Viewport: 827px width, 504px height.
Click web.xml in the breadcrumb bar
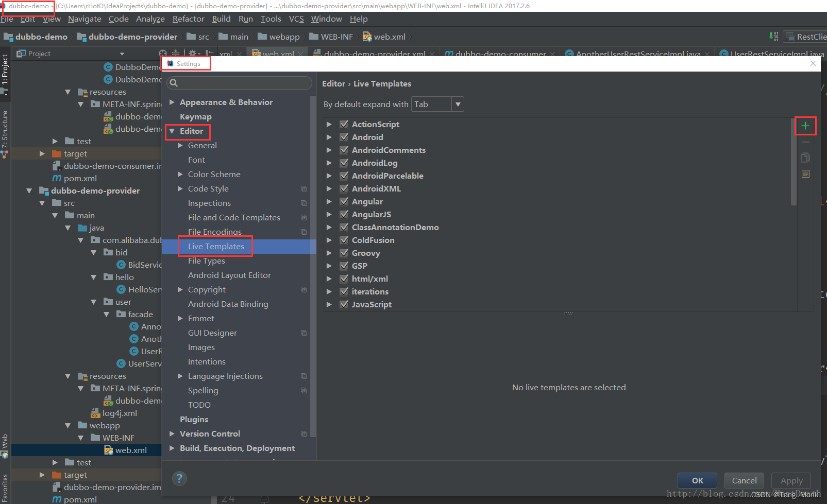(x=384, y=37)
